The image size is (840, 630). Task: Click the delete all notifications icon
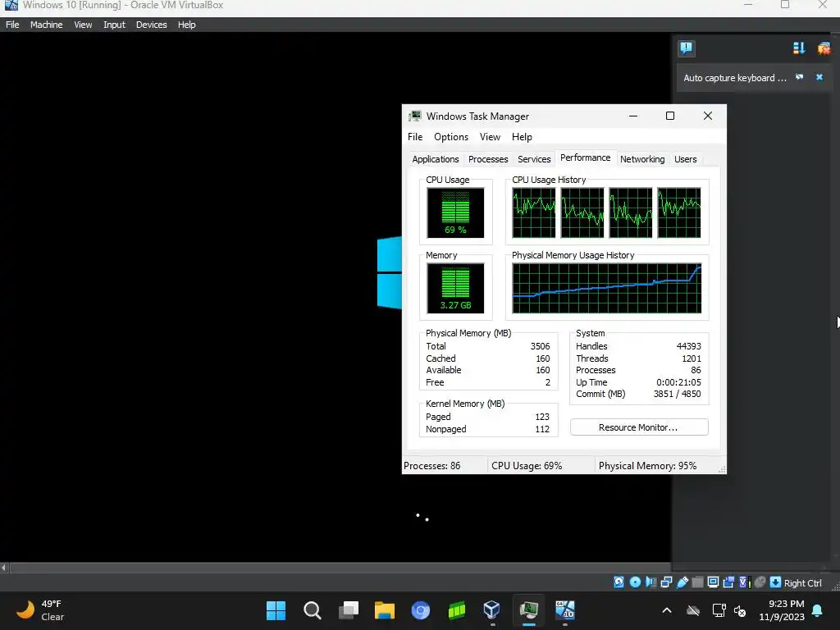click(x=824, y=48)
